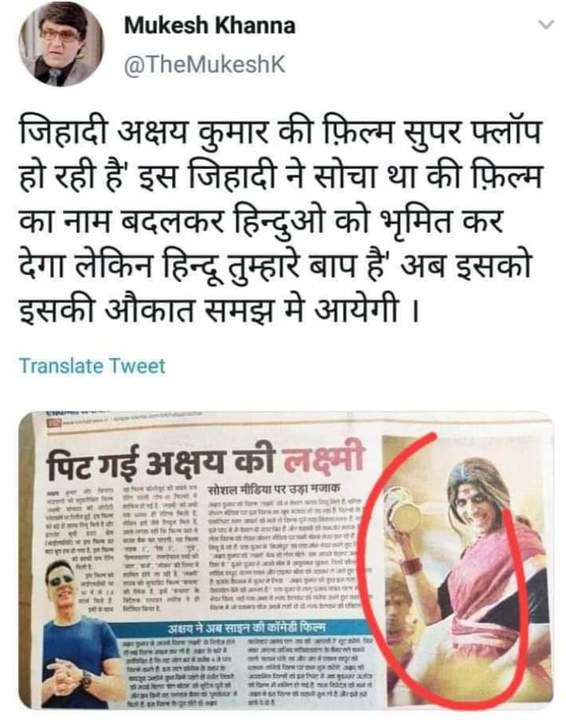
Task: Tap the pink word 'लक्ष्मी' in headline
Action: [x=323, y=459]
